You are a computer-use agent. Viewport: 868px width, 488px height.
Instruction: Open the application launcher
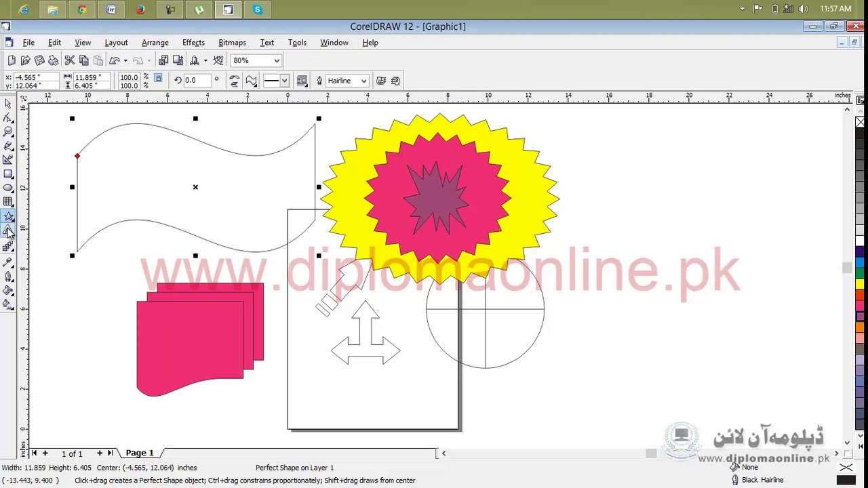click(x=195, y=60)
